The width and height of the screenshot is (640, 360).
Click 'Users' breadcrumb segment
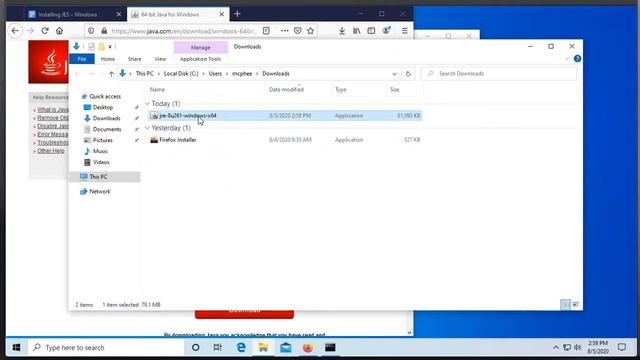215,74
